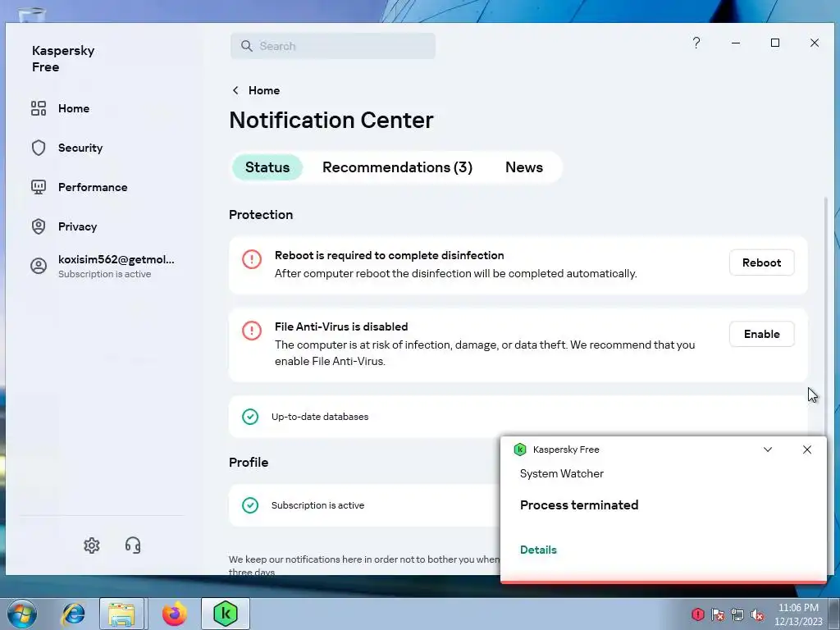Image resolution: width=840 pixels, height=630 pixels.
Task: Click the Notification Center vertical scrollbar
Action: pyautogui.click(x=825, y=316)
